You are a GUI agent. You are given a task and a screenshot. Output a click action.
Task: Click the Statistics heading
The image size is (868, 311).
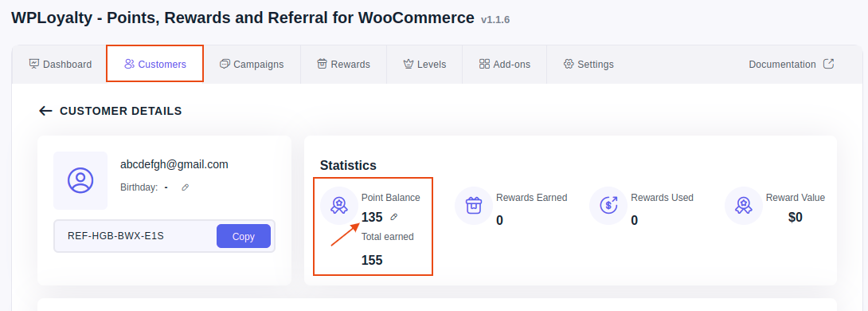click(x=348, y=165)
